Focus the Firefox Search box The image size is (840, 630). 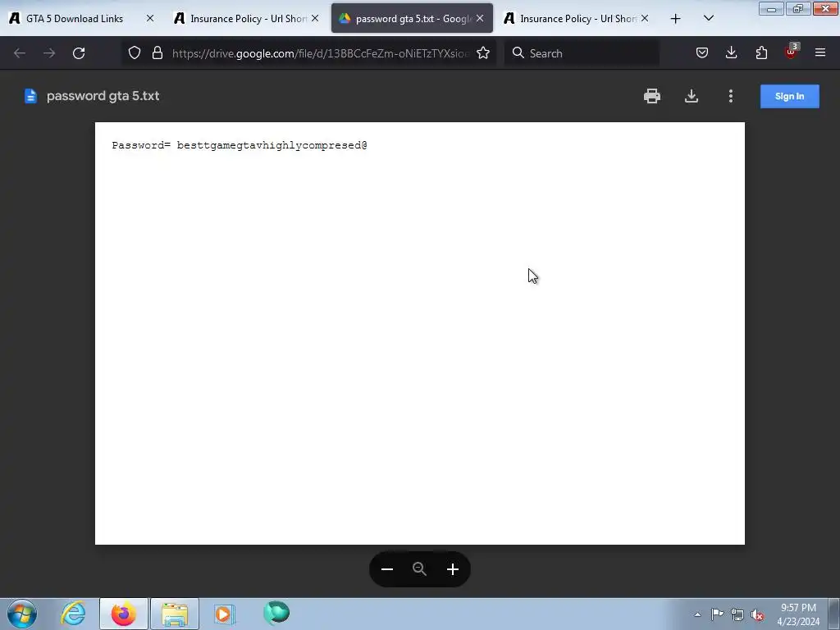pyautogui.click(x=582, y=53)
